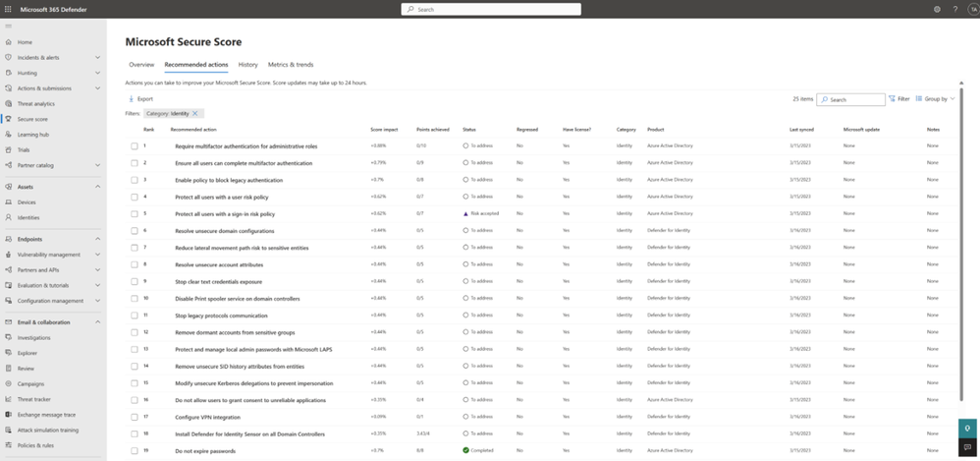Switch to the History tab
The image size is (980, 461).
[248, 65]
